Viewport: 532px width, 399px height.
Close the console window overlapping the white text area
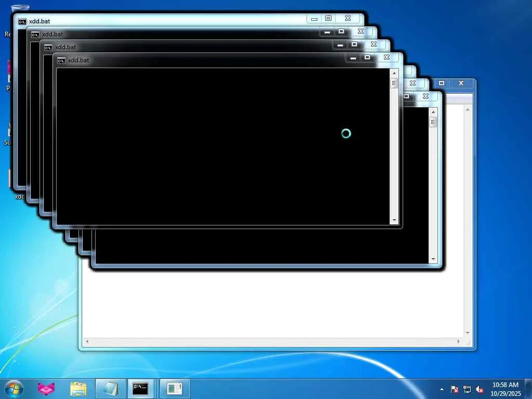[426, 96]
